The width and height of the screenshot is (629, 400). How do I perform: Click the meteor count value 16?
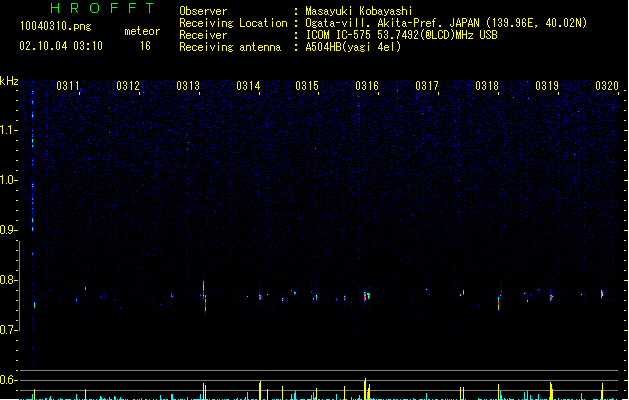[x=145, y=46]
